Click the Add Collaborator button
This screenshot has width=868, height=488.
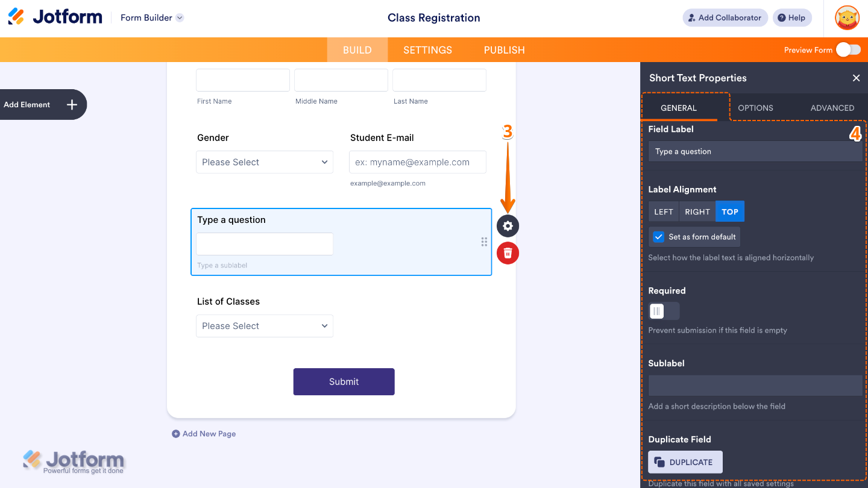click(x=725, y=17)
